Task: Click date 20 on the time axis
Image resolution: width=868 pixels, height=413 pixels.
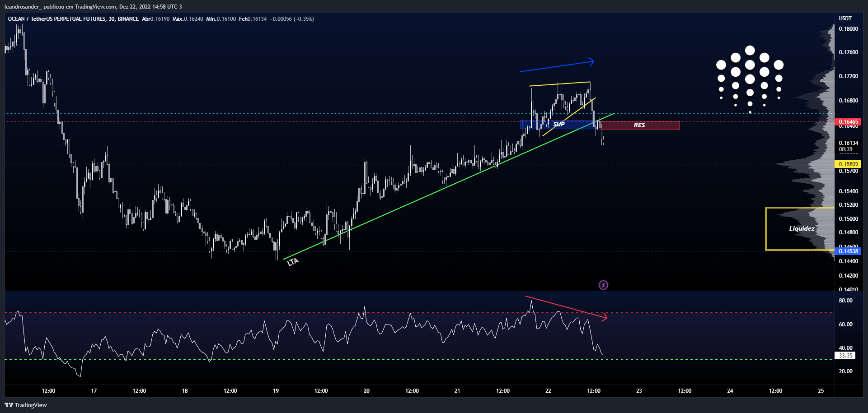Action: [366, 391]
